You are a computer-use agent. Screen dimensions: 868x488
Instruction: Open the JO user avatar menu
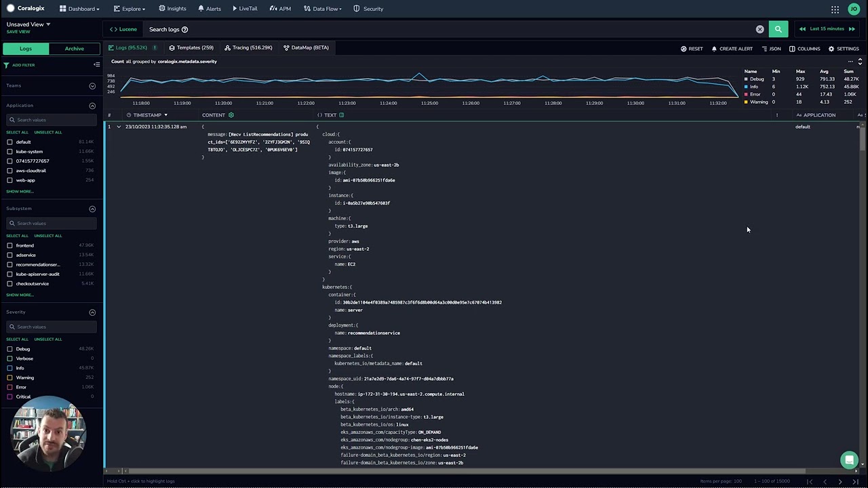853,9
